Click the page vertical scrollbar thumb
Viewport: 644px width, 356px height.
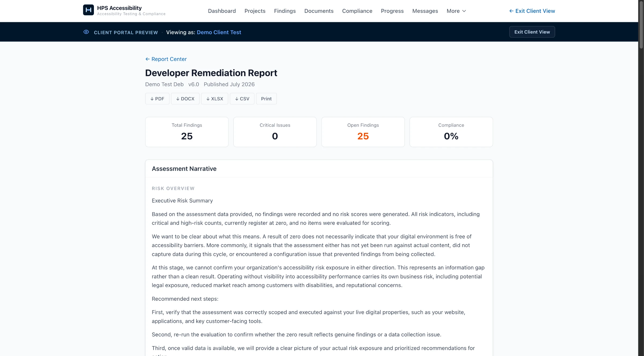(641, 25)
